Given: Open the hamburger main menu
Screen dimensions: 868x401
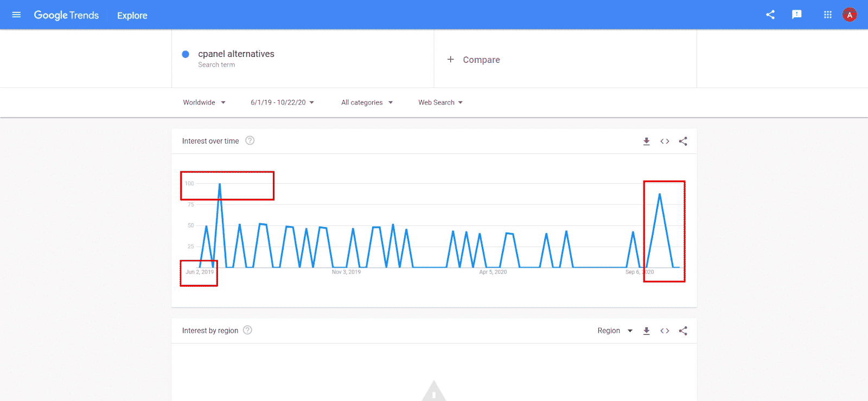Looking at the screenshot, I should 16,15.
